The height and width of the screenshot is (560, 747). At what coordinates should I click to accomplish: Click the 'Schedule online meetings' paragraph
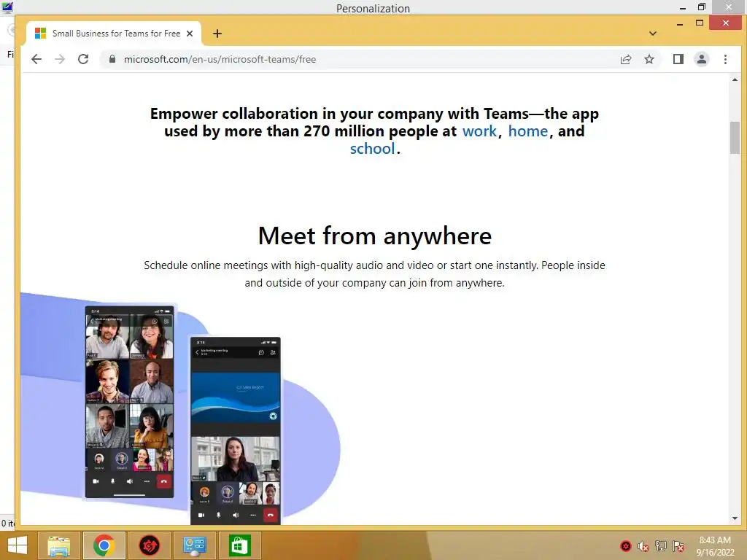374,274
